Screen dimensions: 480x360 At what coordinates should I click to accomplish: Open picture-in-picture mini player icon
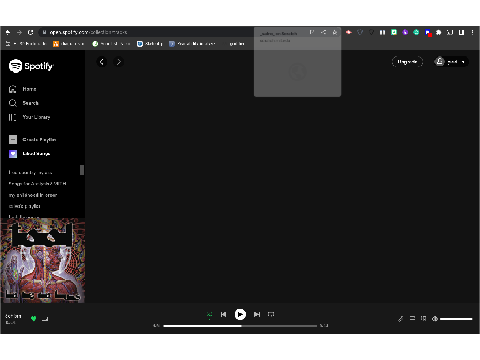click(x=45, y=319)
